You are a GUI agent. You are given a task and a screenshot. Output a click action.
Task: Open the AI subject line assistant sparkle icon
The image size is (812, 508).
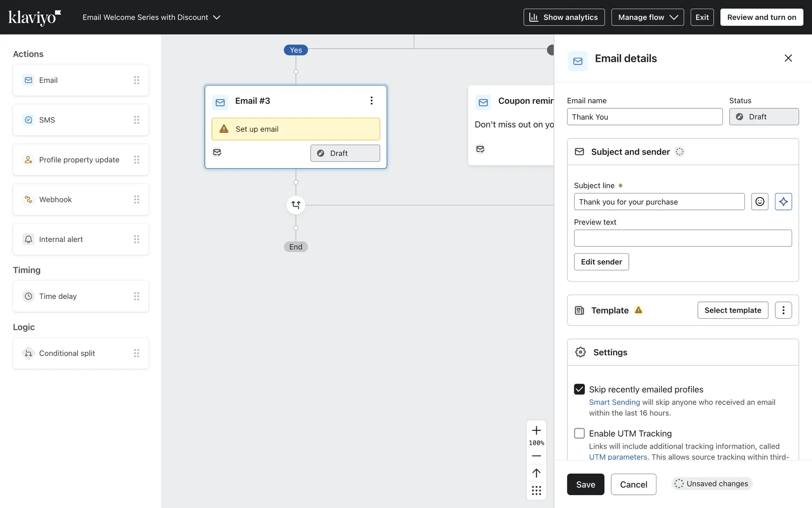783,202
